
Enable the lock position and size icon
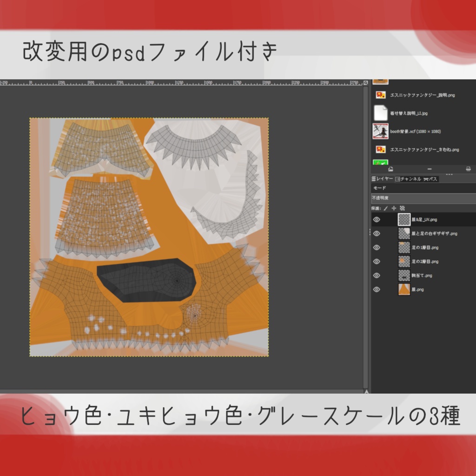click(394, 208)
